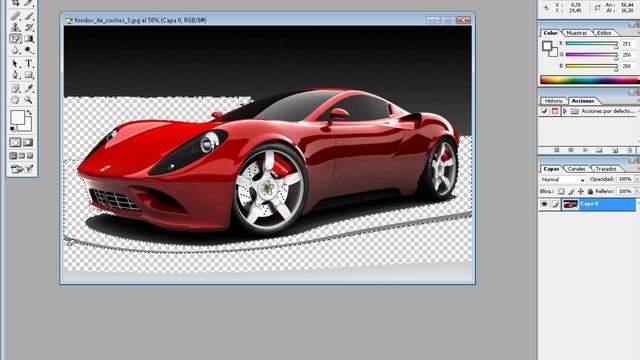Select the Type (T) tool
The width and height of the screenshot is (640, 360).
tap(29, 64)
